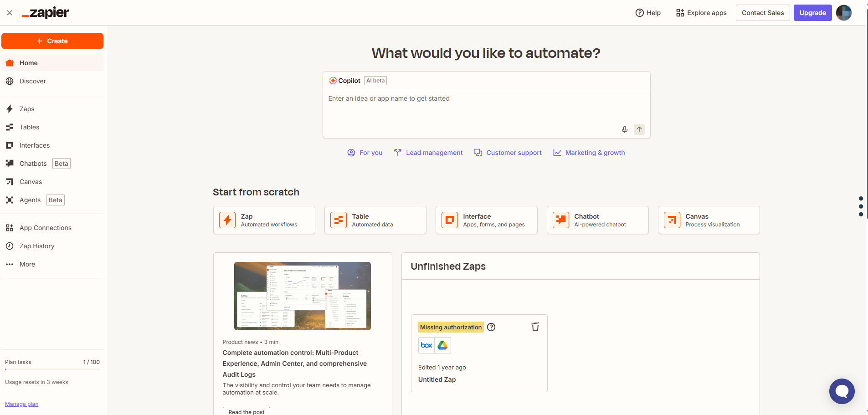868x415 pixels.
Task: Delete the Untitled Zap with trash icon
Action: tap(535, 327)
